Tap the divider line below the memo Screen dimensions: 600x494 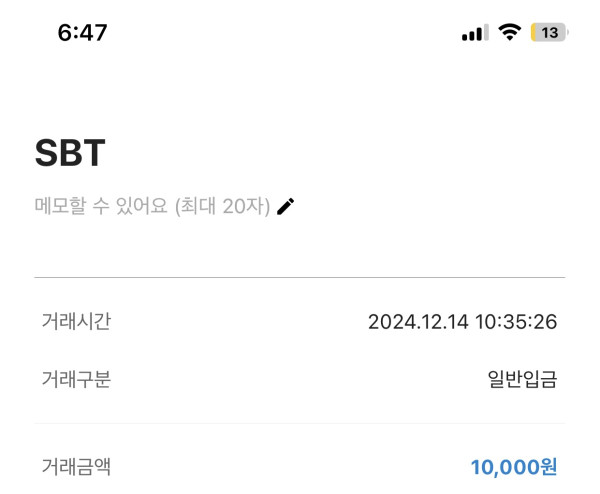(299, 277)
